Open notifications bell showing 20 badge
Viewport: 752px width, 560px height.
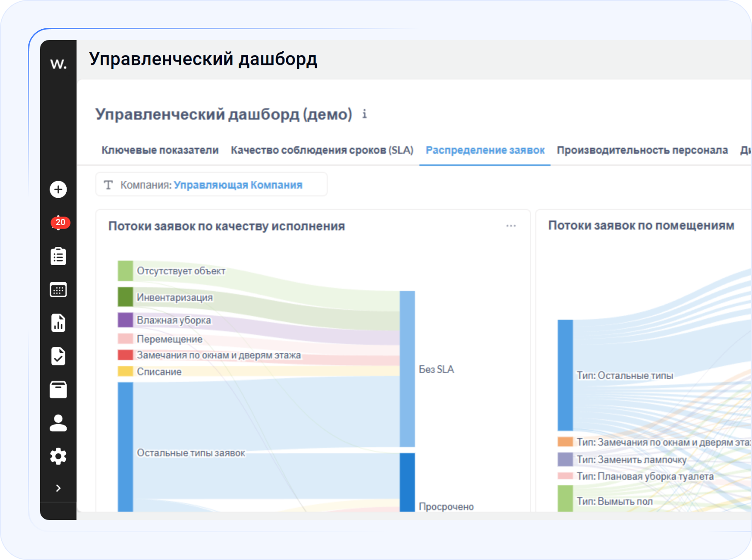tap(58, 223)
